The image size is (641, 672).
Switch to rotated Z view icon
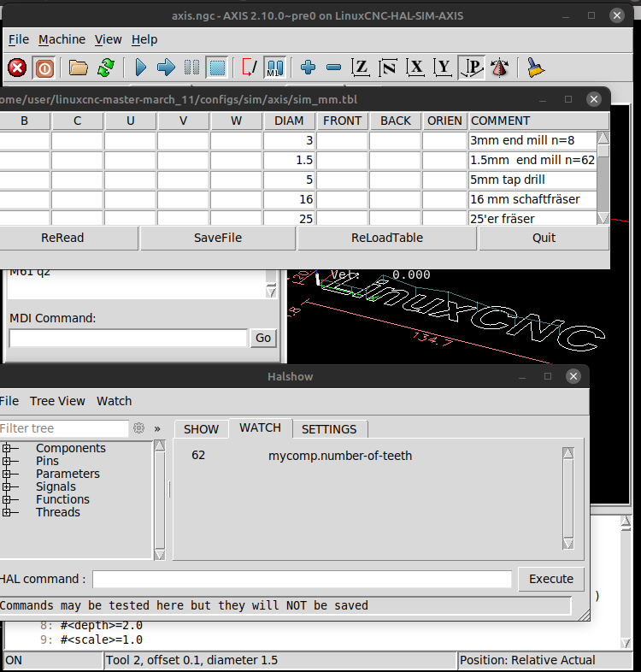coord(388,68)
